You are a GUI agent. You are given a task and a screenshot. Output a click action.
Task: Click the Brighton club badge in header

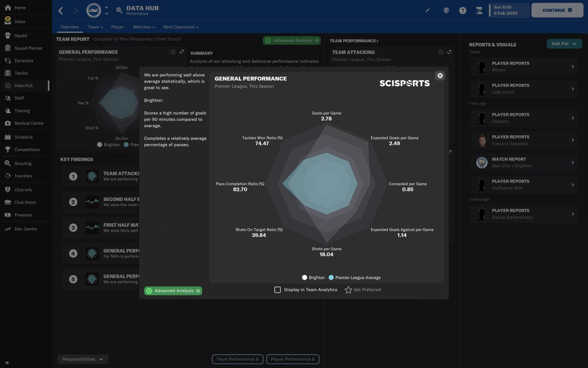[94, 10]
